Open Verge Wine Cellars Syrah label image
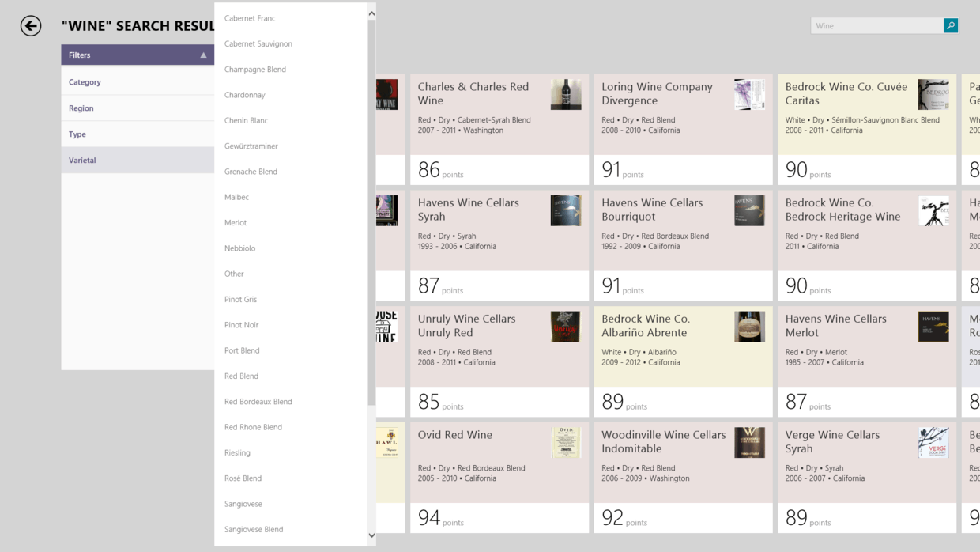This screenshot has height=552, width=980. [933, 443]
